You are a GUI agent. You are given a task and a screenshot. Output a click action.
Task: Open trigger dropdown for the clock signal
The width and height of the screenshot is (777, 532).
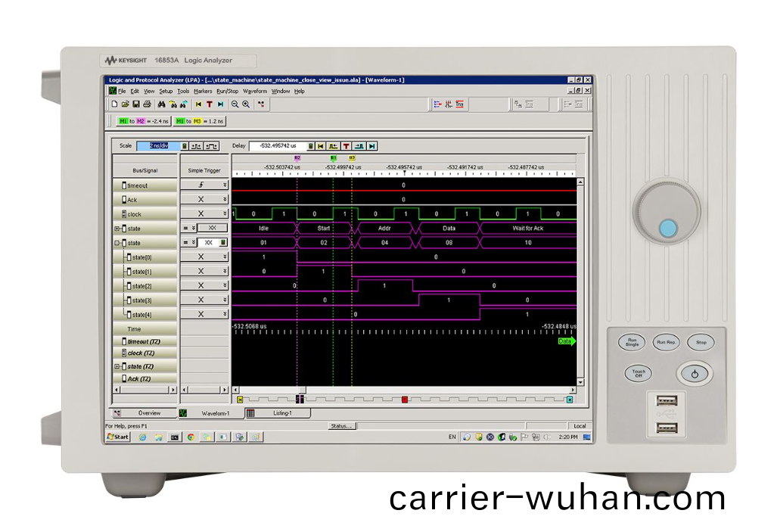point(224,214)
